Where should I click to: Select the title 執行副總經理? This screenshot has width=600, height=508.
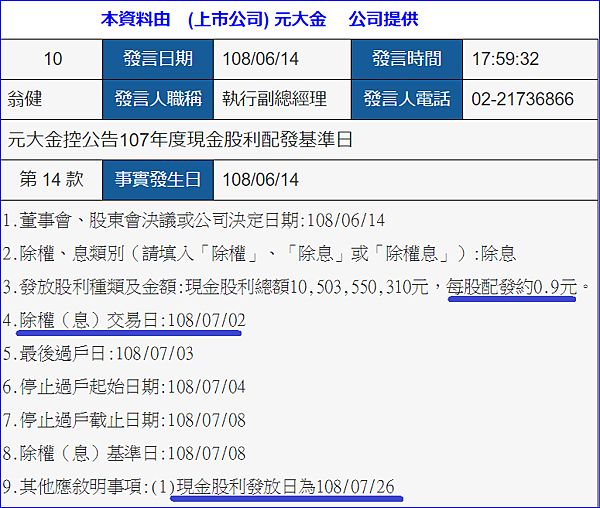[274, 99]
